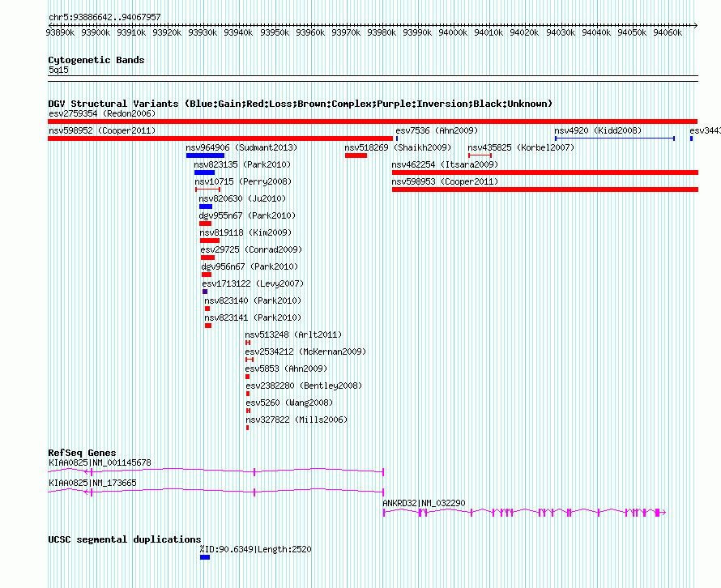Click the esv2534212 (McKernan2009) variant label

point(305,352)
